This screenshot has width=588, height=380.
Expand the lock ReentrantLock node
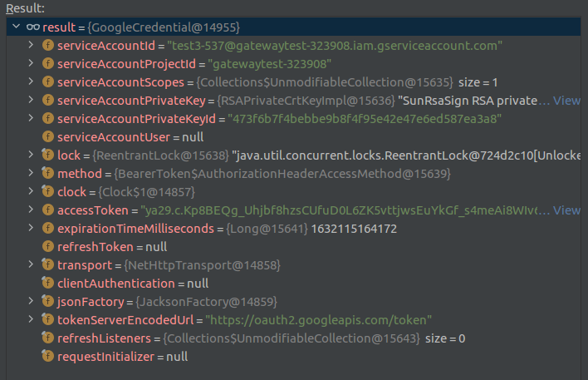31,155
